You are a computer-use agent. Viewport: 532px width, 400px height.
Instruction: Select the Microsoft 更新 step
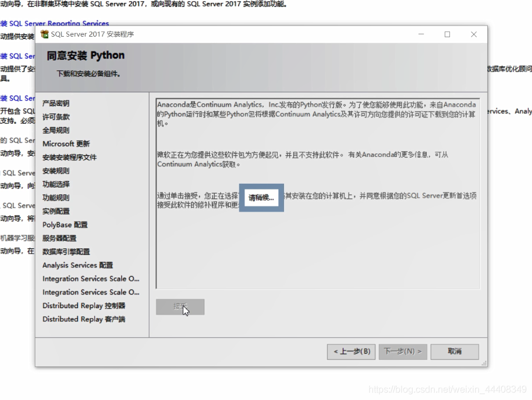[66, 144]
